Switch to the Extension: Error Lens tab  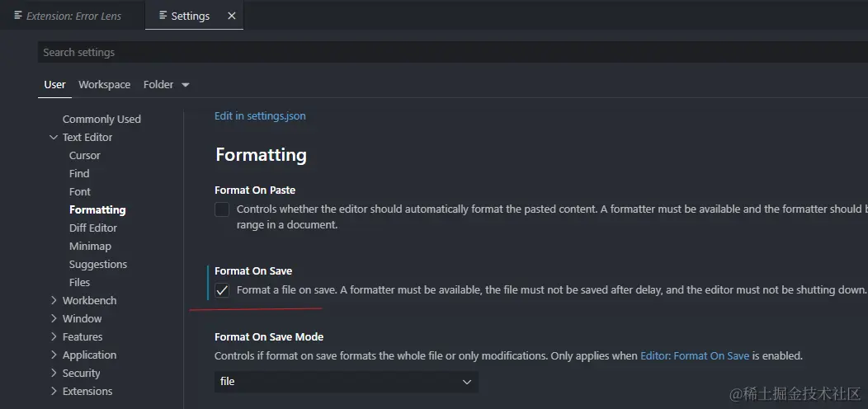73,16
